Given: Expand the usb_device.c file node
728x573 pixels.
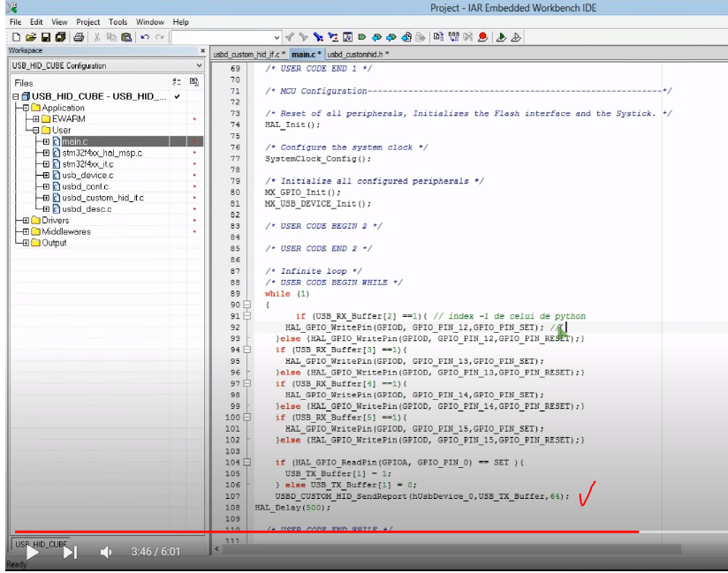Looking at the screenshot, I should pyautogui.click(x=46, y=176).
